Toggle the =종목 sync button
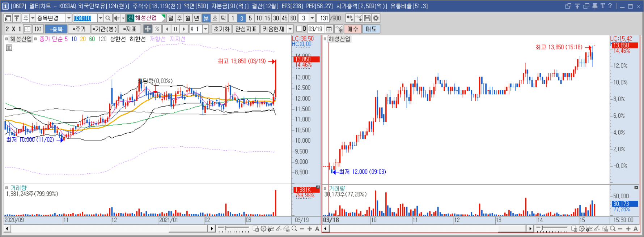 tap(56, 29)
